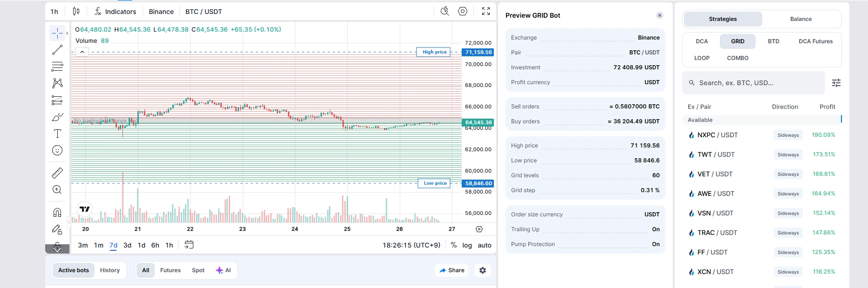
Task: Open the Indicators menu
Action: tap(116, 12)
